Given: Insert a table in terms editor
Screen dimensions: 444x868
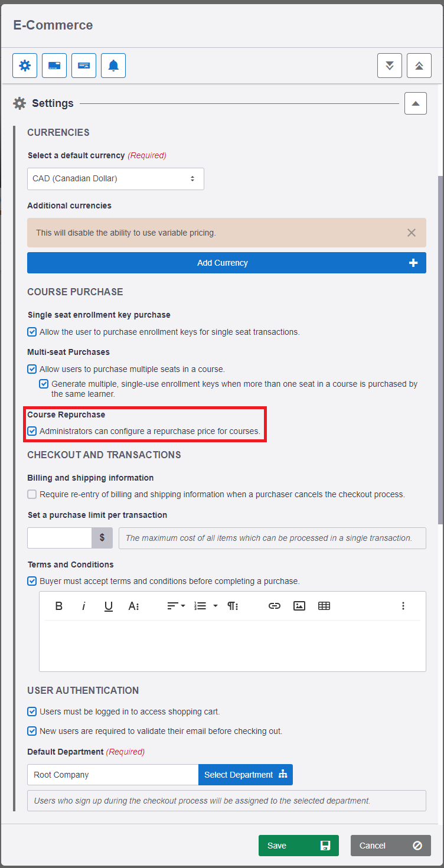Looking at the screenshot, I should pyautogui.click(x=324, y=606).
